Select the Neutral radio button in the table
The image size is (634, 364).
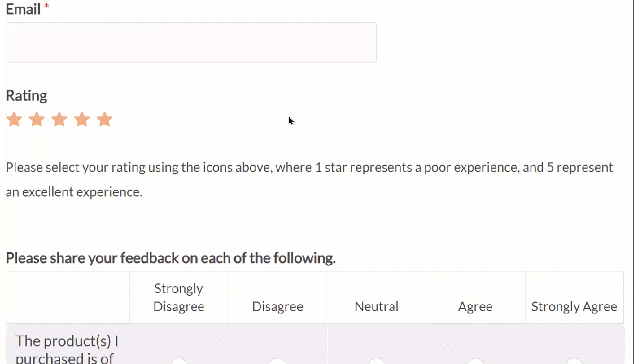click(x=376, y=362)
